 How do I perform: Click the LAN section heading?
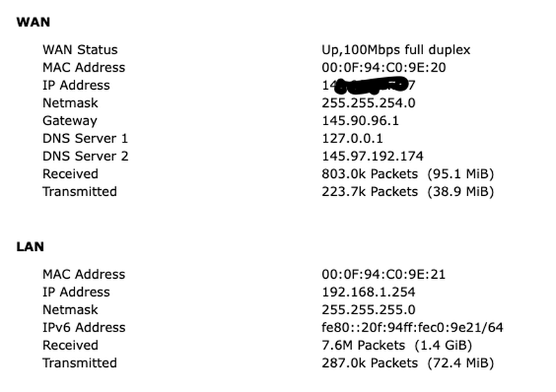click(30, 247)
